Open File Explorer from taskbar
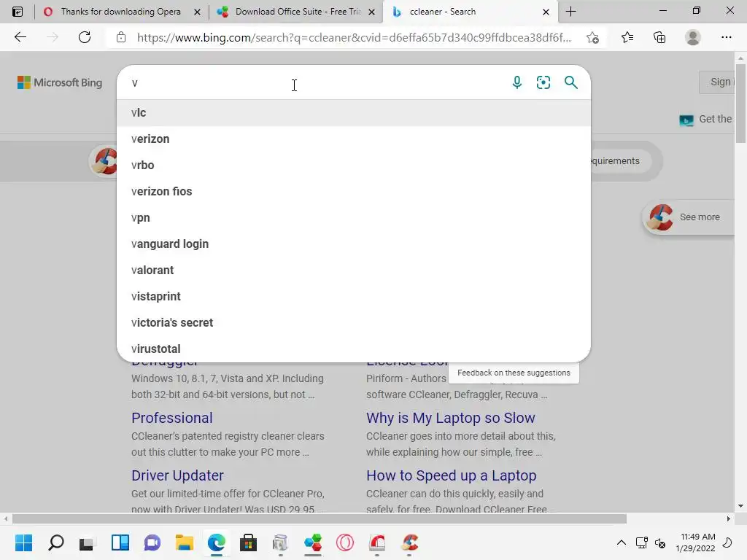This screenshot has height=560, width=747. pyautogui.click(x=185, y=542)
